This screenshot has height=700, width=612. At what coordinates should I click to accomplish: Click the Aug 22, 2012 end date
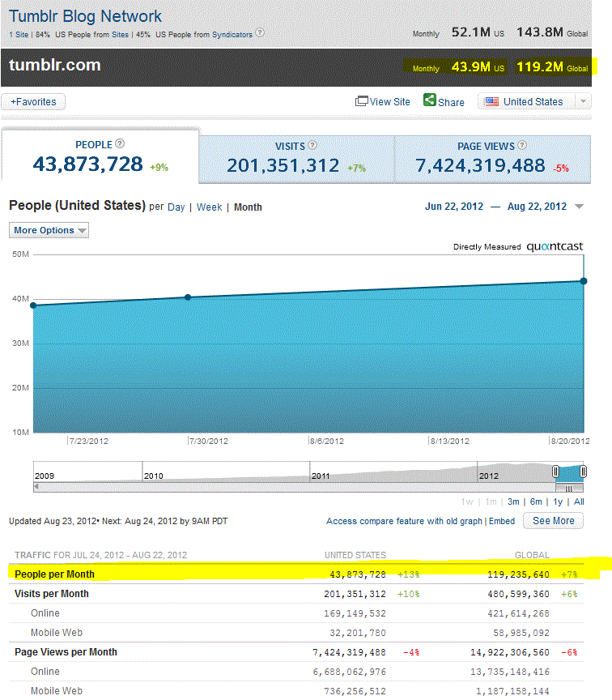pos(537,207)
